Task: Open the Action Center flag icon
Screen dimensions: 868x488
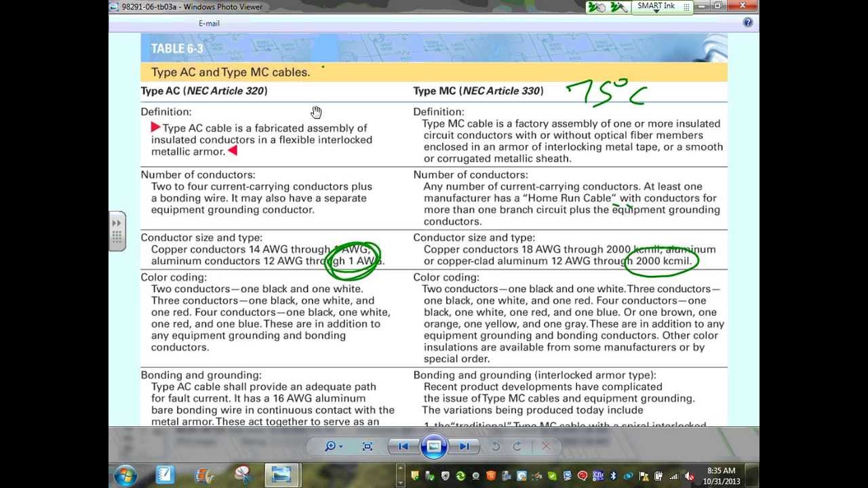Action: tap(644, 476)
